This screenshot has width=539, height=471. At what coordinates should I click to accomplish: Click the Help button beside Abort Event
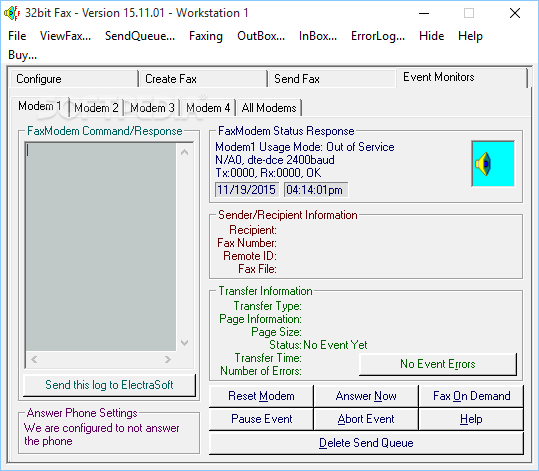471,419
